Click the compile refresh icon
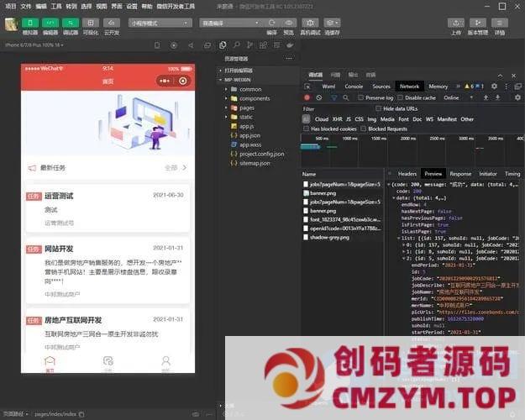This screenshot has width=525, height=420. tap(271, 23)
